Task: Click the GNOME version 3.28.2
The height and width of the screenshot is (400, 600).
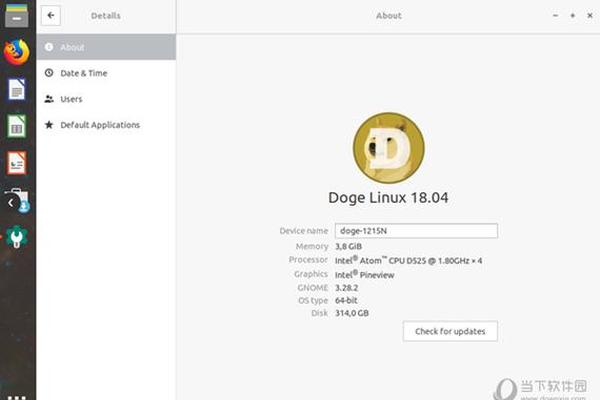Action: 347,287
